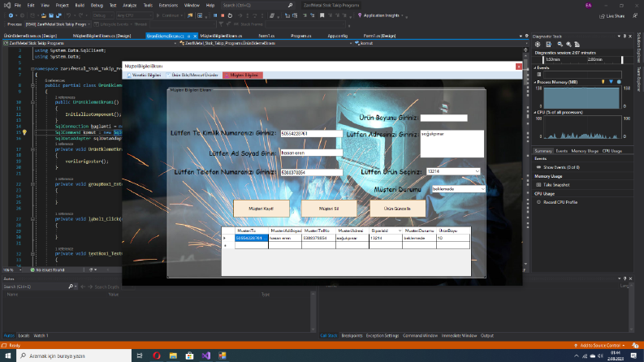Click the Stop Debugging red square icon
The image size is (644, 362).
pos(223,15)
